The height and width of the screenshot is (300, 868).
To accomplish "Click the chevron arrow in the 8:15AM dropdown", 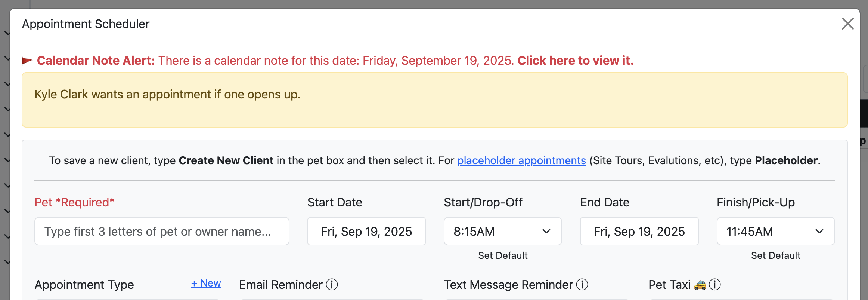I will (x=546, y=232).
